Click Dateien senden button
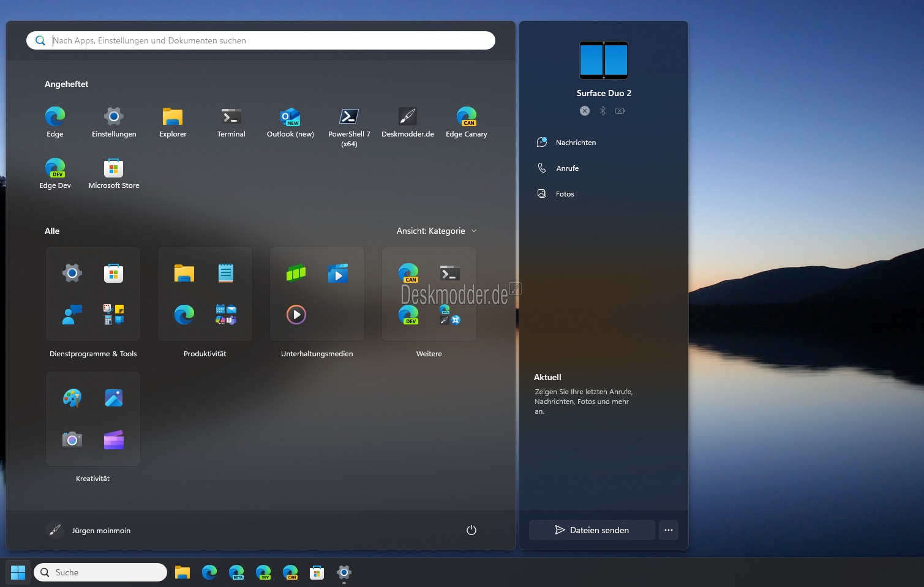 [x=592, y=530]
